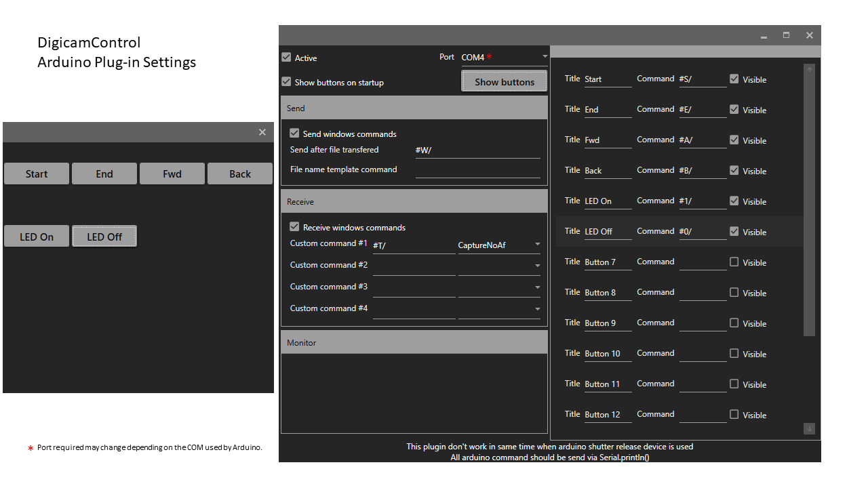Disable Send windows commands
The image size is (868, 488).
(x=294, y=133)
